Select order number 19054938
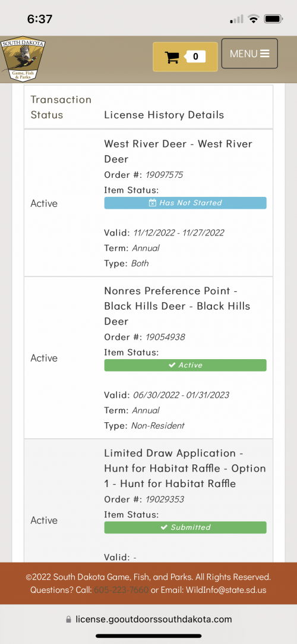The width and height of the screenshot is (297, 644). (x=165, y=337)
